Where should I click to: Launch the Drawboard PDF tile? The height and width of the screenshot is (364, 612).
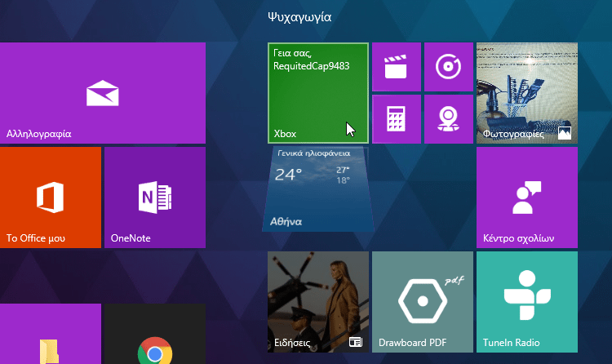pyautogui.click(x=423, y=302)
